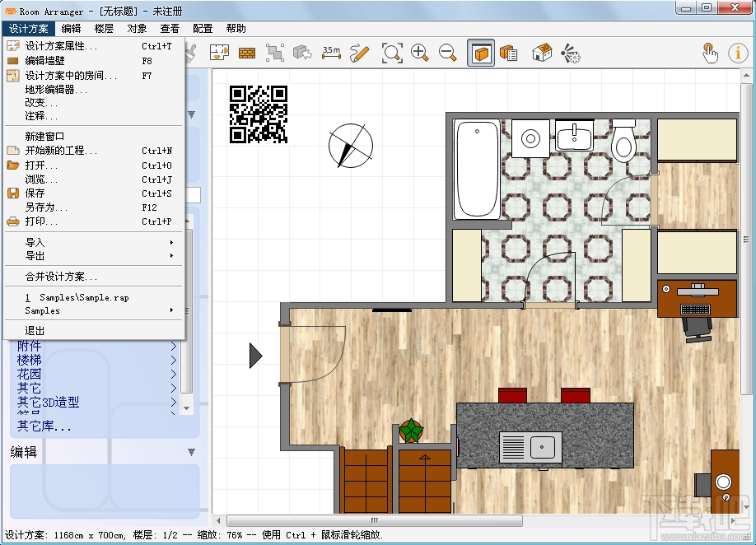Toggle the highlighted orange box view button
The image size is (756, 545).
[x=481, y=54]
